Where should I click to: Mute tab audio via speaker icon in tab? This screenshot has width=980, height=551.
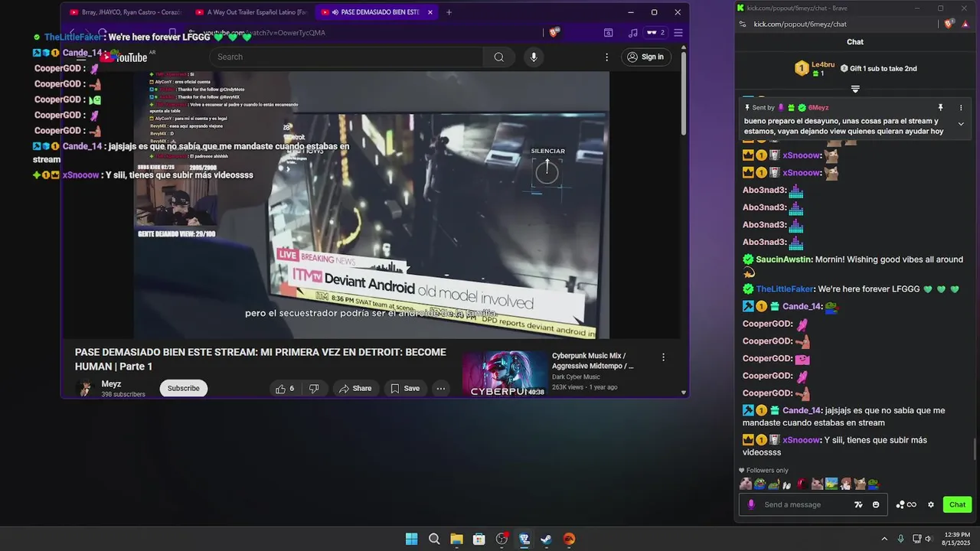(335, 12)
